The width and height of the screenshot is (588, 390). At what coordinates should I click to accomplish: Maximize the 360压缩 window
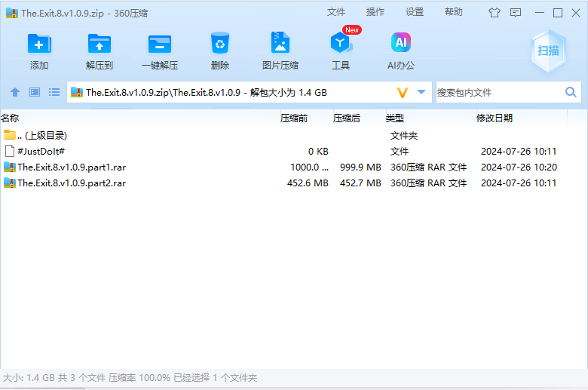[x=558, y=13]
